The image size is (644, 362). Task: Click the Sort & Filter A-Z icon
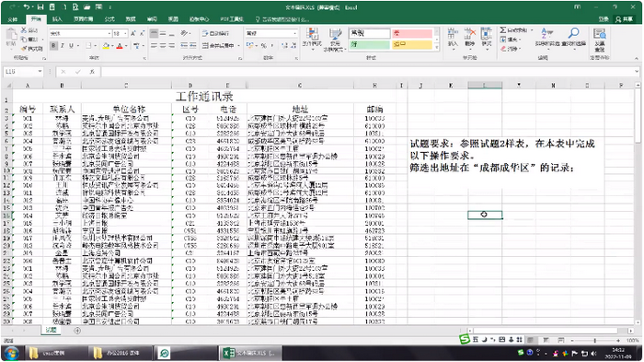coord(547,33)
